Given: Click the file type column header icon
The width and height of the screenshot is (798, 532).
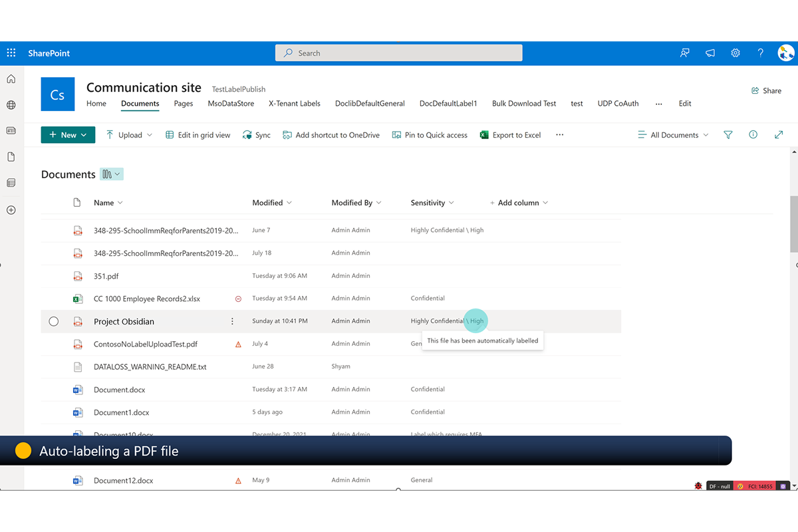Looking at the screenshot, I should click(77, 203).
